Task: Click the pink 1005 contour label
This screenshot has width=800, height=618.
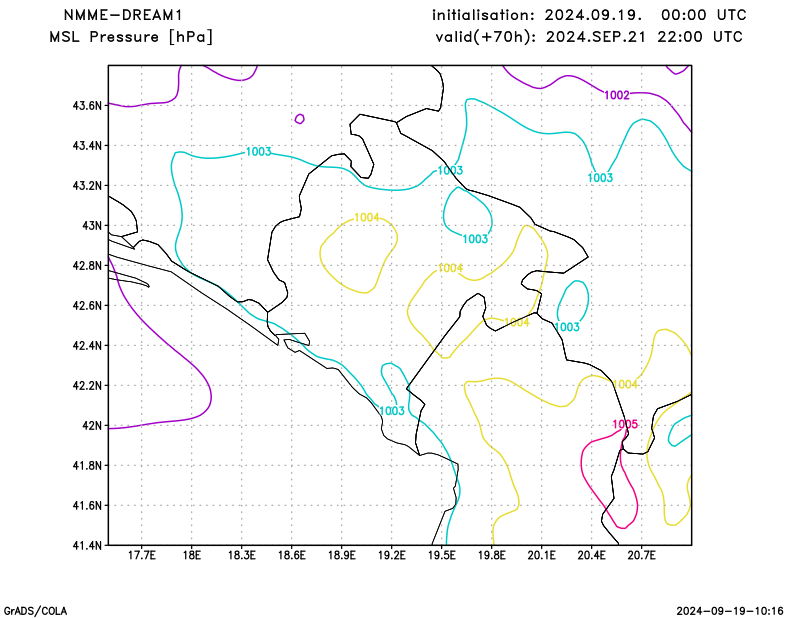Action: pyautogui.click(x=625, y=424)
